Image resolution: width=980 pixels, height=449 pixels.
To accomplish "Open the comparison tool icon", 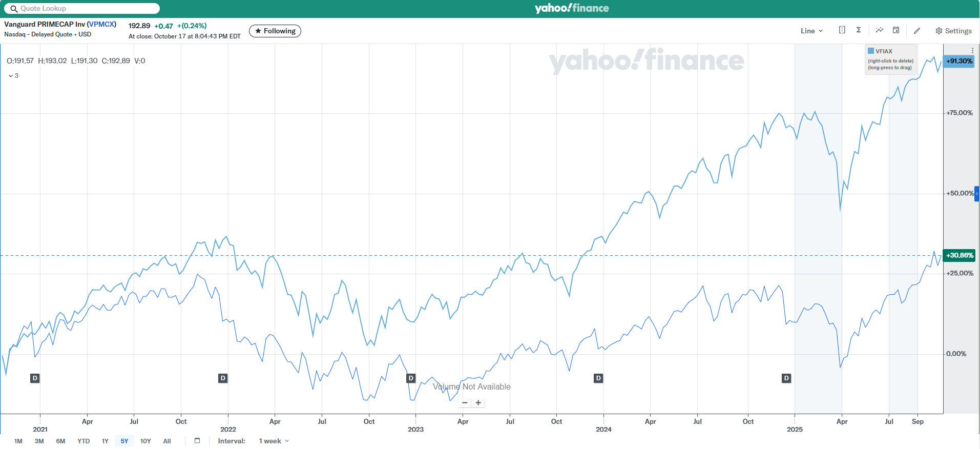I will pos(842,30).
